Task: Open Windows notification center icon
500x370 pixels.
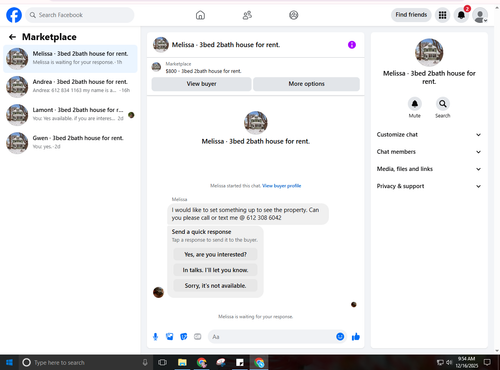Action: (x=487, y=362)
